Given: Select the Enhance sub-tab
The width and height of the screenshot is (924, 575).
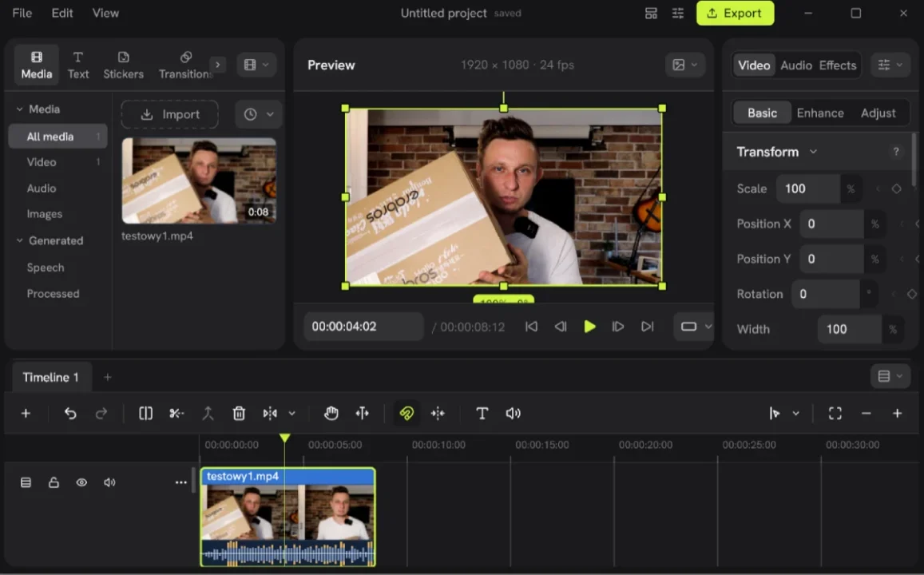Looking at the screenshot, I should (819, 113).
